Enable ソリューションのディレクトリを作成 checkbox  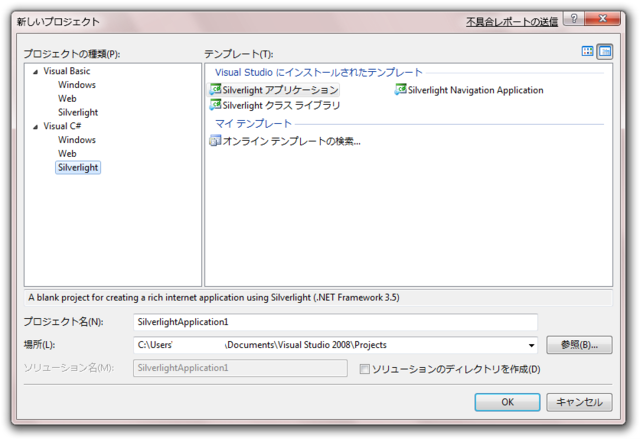pyautogui.click(x=364, y=369)
